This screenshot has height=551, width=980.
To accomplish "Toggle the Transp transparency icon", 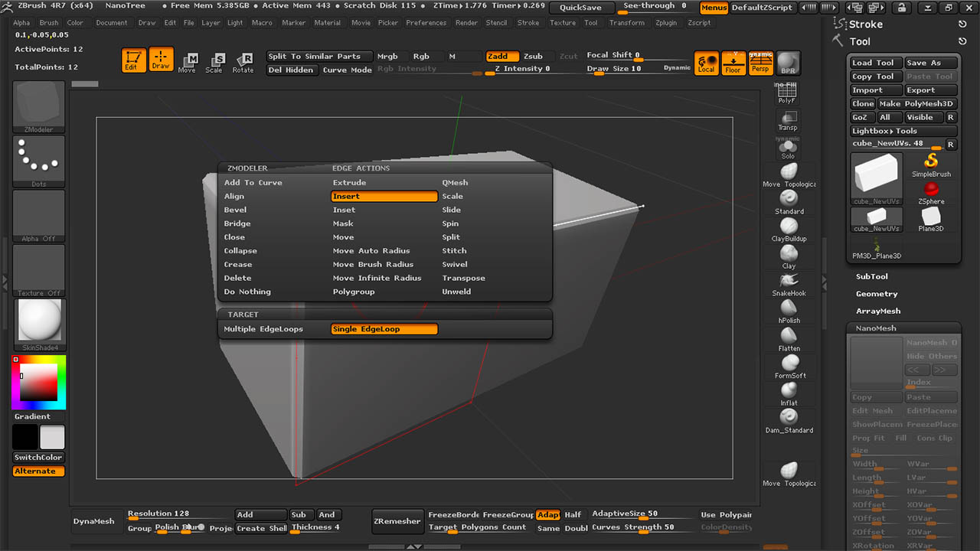I will coord(788,121).
